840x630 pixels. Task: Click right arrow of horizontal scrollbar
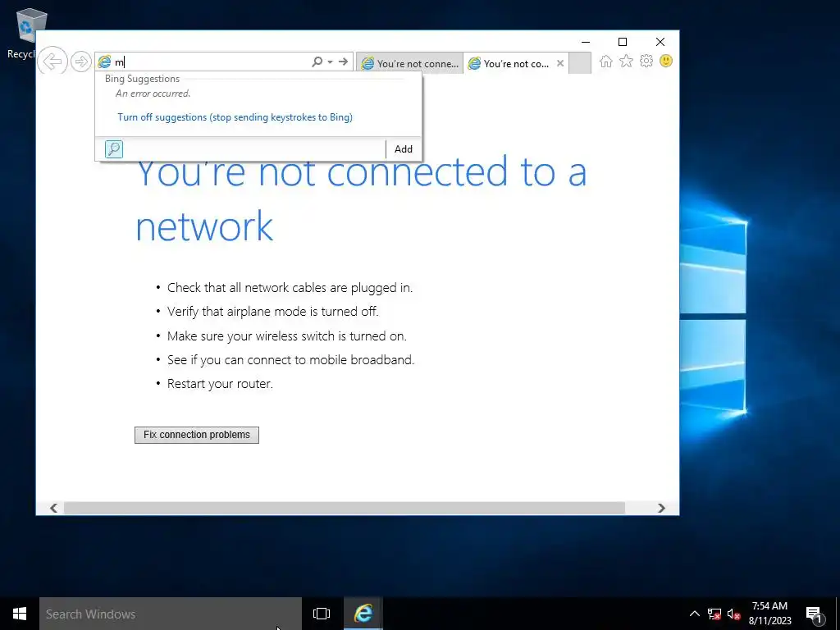[662, 508]
